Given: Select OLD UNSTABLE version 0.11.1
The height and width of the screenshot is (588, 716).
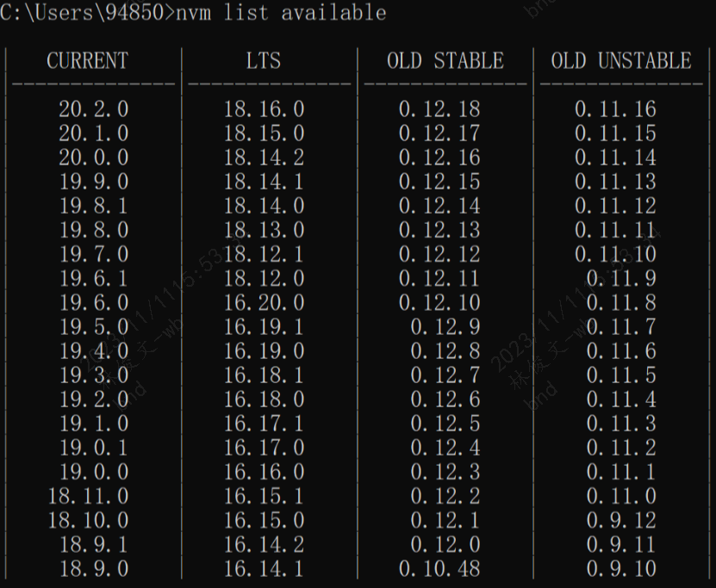Looking at the screenshot, I should [x=621, y=472].
